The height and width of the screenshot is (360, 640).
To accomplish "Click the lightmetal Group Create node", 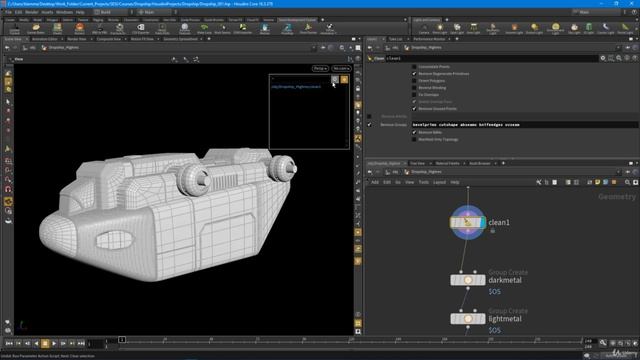I will click(468, 319).
